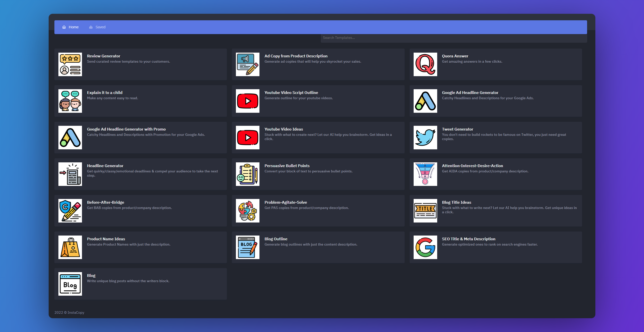
Task: Click the SEO Title Google G icon
Action: [425, 247]
